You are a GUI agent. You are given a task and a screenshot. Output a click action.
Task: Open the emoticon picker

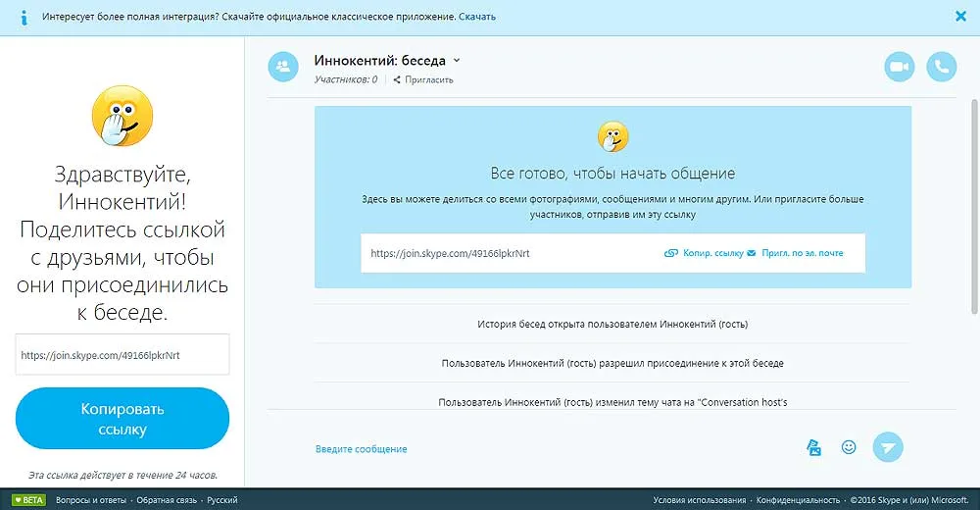pos(848,447)
